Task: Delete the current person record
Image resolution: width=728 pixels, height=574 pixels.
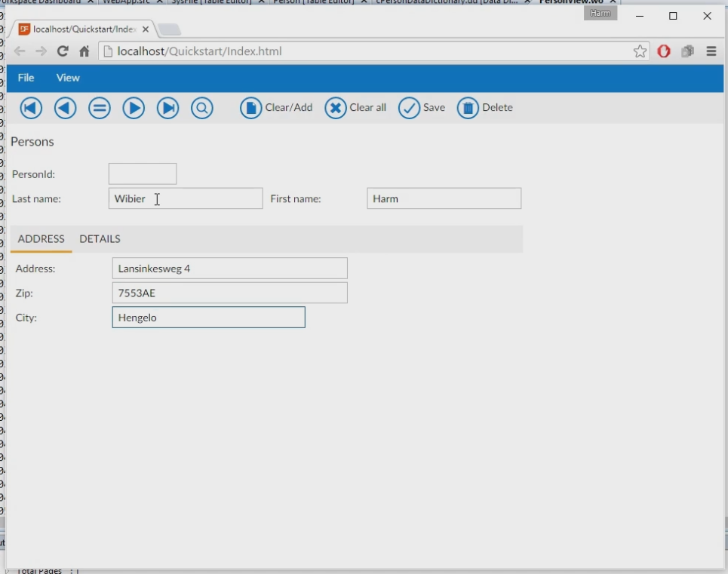Action: click(x=485, y=108)
